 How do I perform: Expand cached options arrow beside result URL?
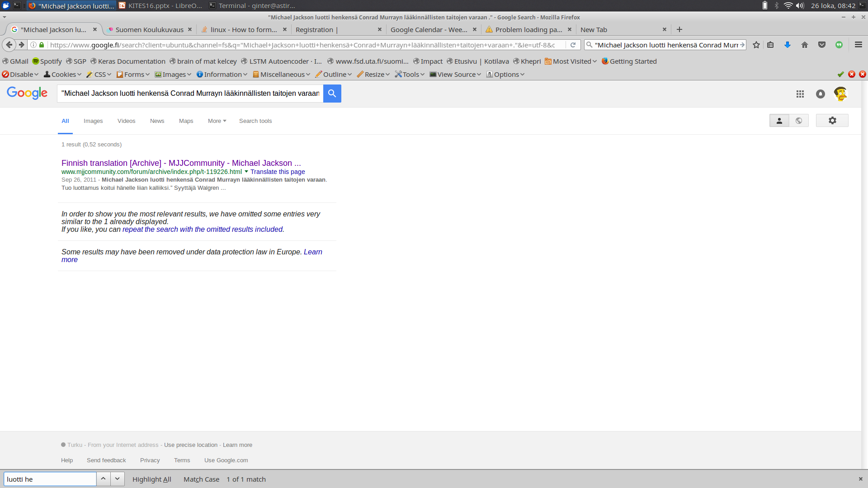(246, 172)
